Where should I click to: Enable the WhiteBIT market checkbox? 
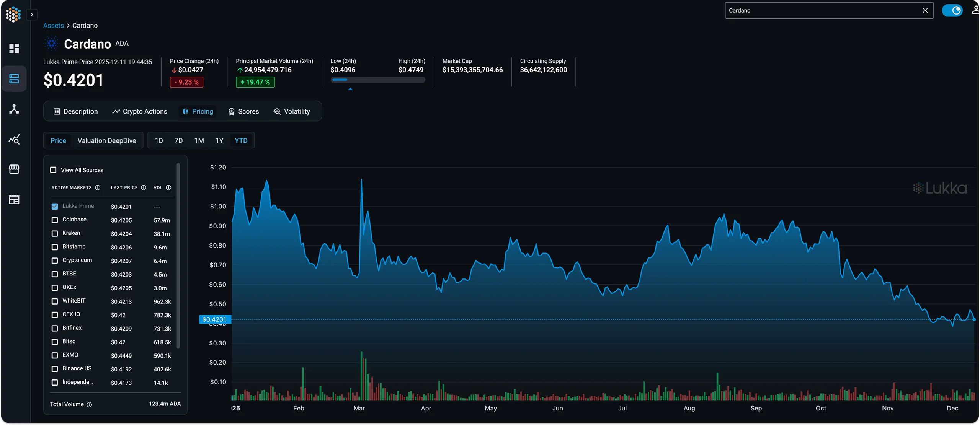pos(55,301)
